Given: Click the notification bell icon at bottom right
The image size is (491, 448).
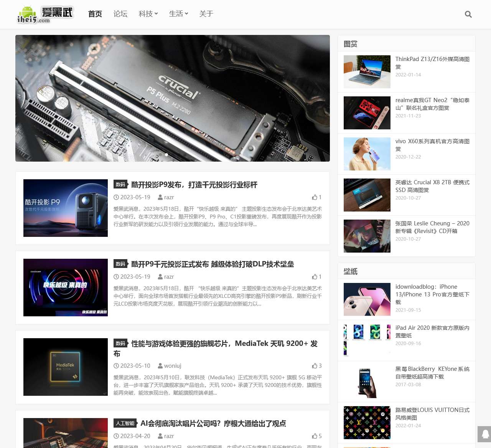Looking at the screenshot, I should tap(485, 434).
